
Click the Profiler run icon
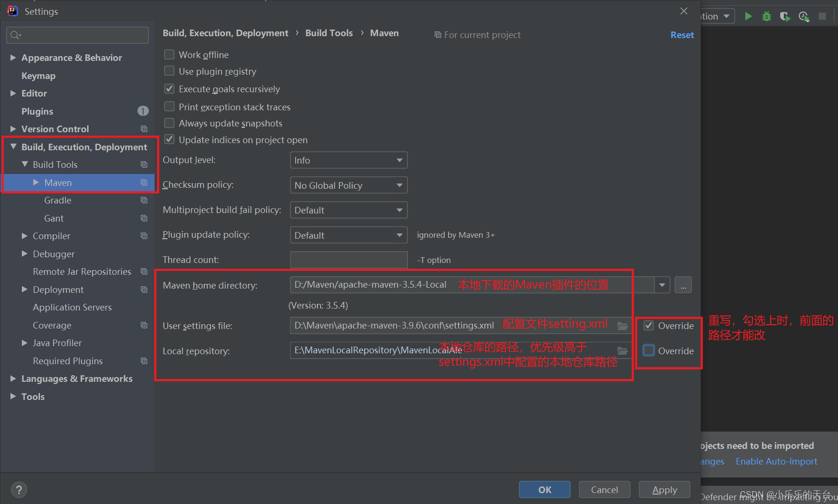804,17
